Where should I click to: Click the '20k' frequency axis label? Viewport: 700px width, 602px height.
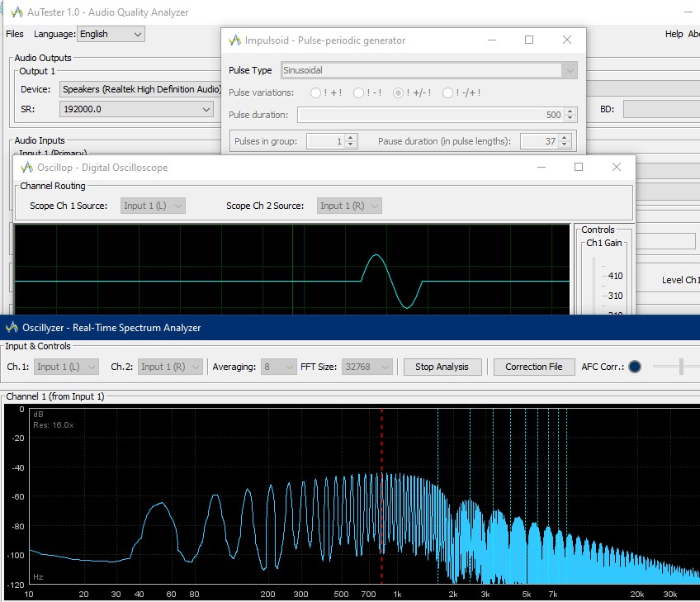tap(636, 594)
